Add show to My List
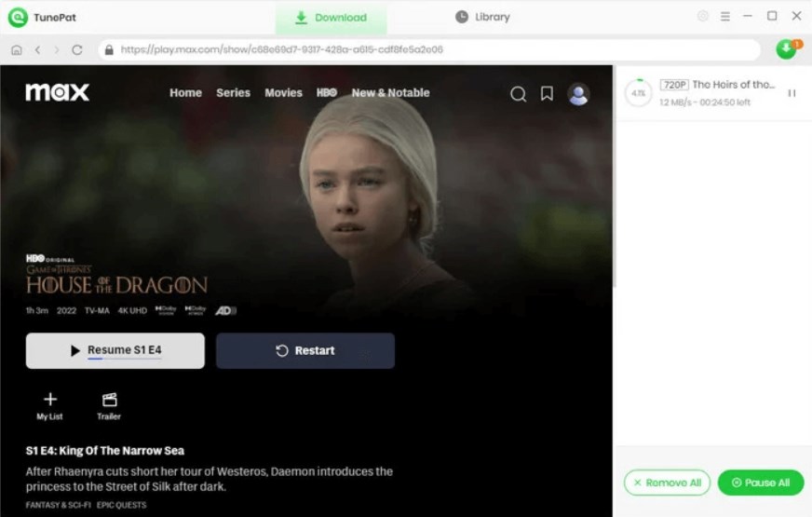The height and width of the screenshot is (517, 812). coord(49,406)
